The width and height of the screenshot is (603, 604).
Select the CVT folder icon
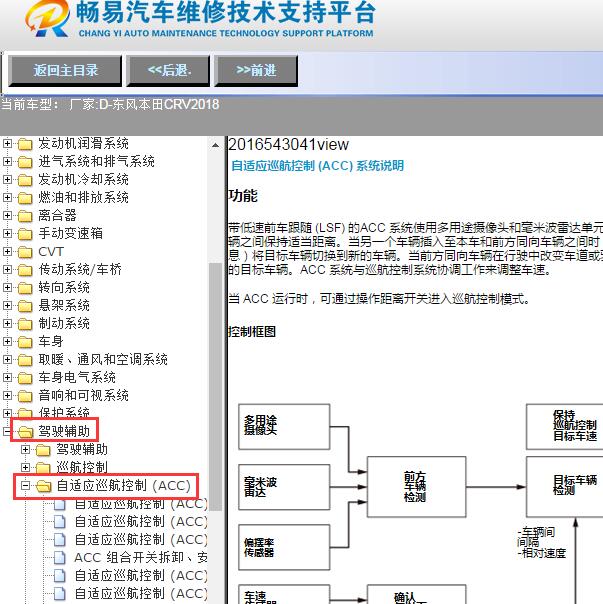[x=25, y=252]
